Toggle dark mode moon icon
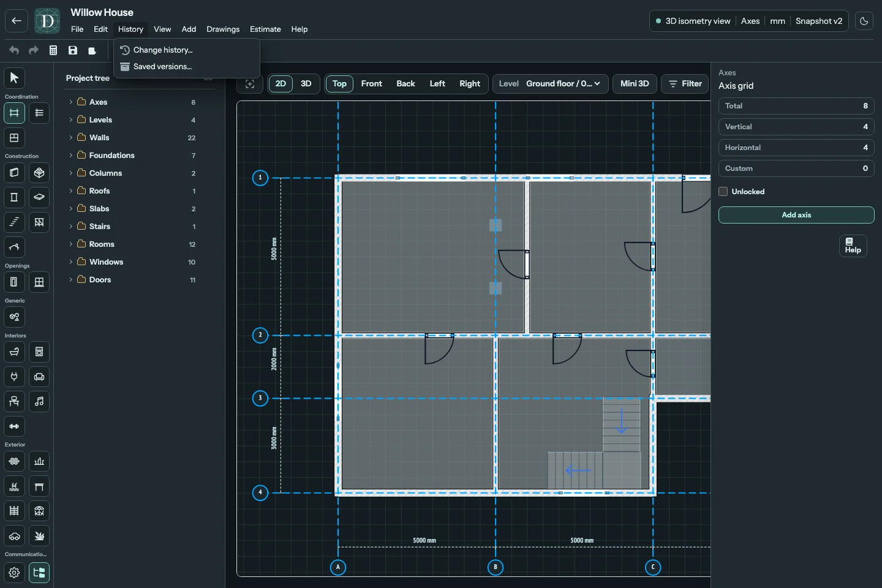 point(864,21)
